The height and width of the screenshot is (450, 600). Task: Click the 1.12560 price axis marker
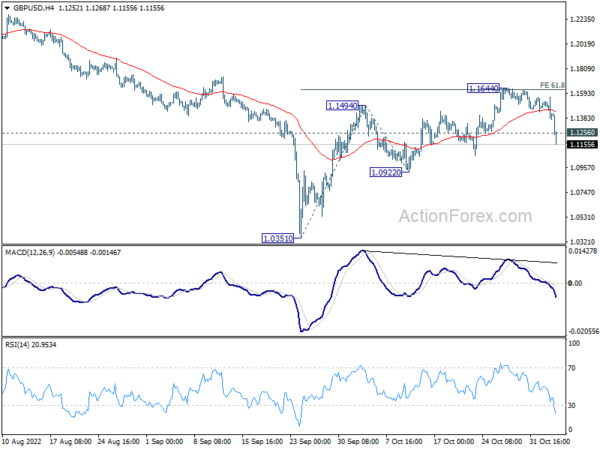coord(582,132)
